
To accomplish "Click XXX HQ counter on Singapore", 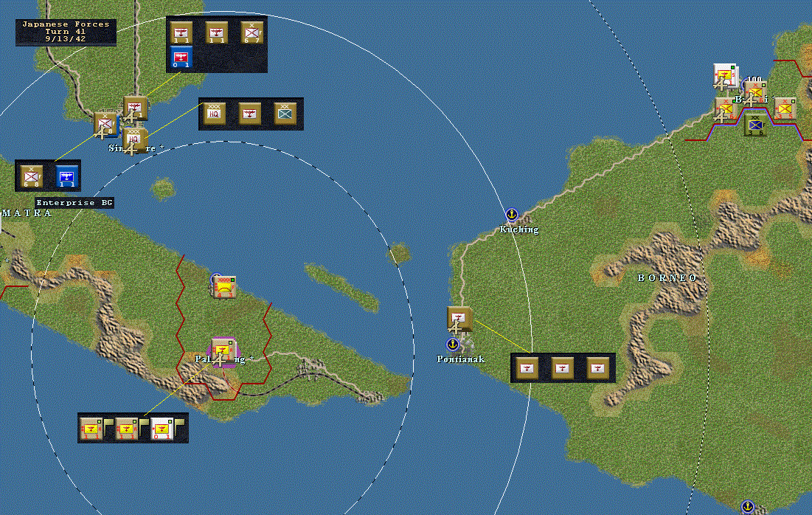I will coord(135,140).
